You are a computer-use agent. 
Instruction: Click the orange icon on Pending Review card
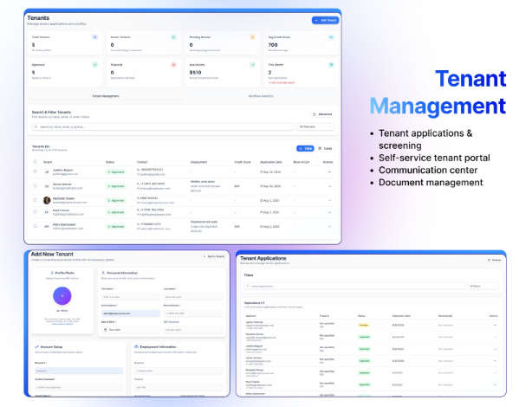click(252, 37)
